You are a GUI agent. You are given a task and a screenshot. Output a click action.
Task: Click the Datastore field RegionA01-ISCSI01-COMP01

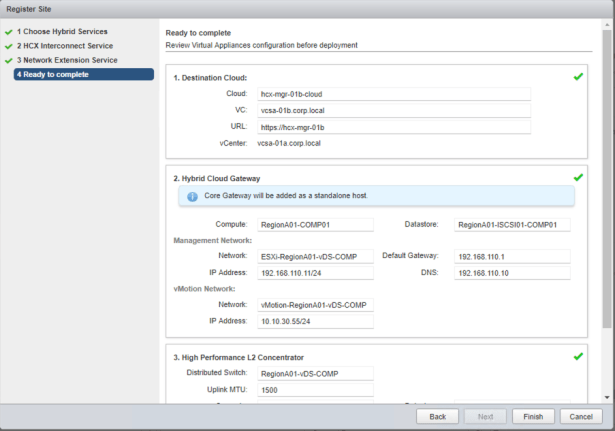512,225
